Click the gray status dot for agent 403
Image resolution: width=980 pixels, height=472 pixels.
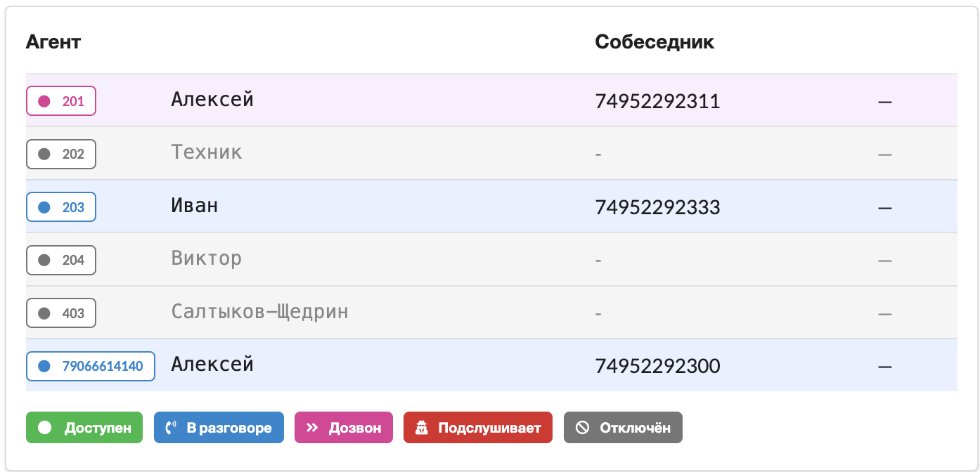click(44, 313)
